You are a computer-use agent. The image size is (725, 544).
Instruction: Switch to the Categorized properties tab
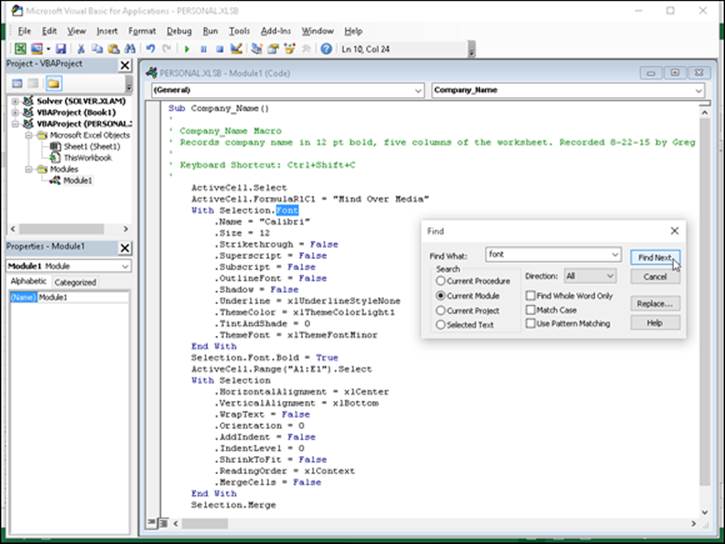tap(75, 282)
